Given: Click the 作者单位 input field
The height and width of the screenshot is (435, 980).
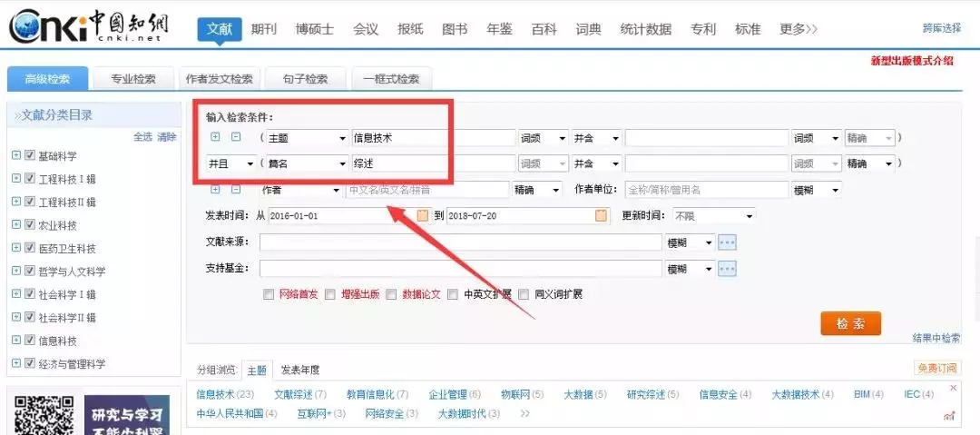Looking at the screenshot, I should pyautogui.click(x=706, y=190).
